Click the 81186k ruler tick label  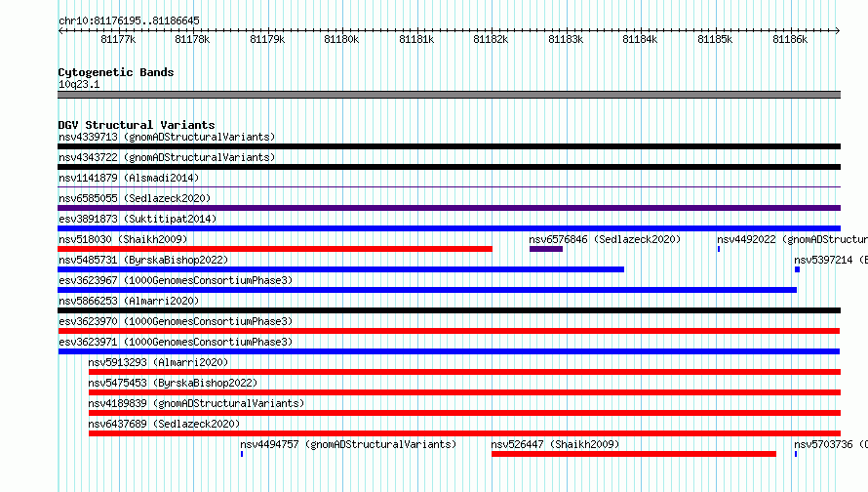(x=790, y=39)
